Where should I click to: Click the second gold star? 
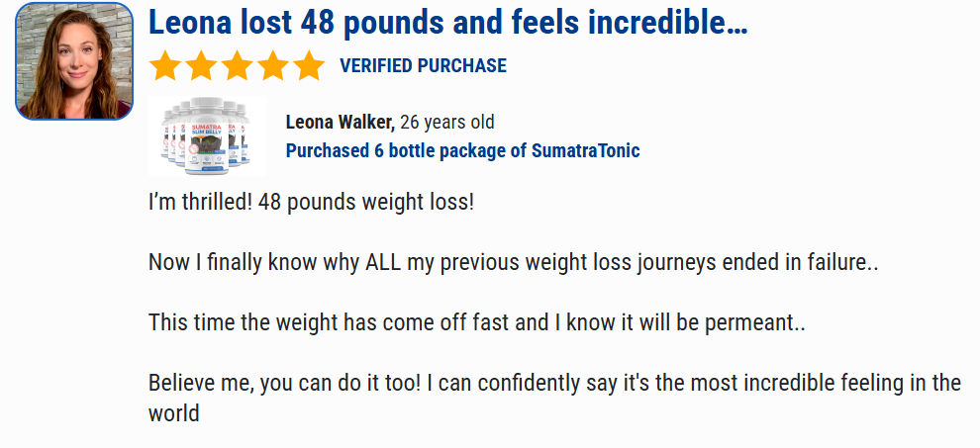click(201, 65)
